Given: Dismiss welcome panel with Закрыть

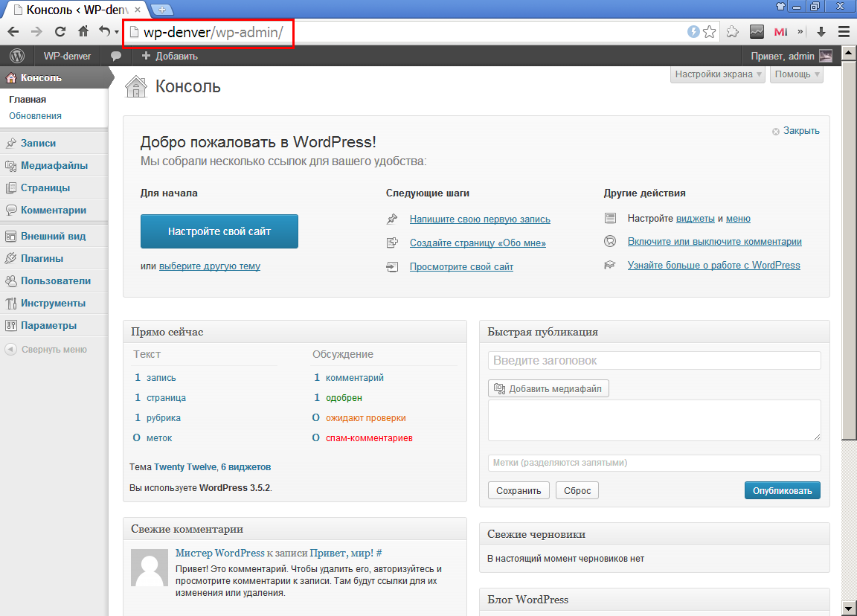Looking at the screenshot, I should click(796, 131).
